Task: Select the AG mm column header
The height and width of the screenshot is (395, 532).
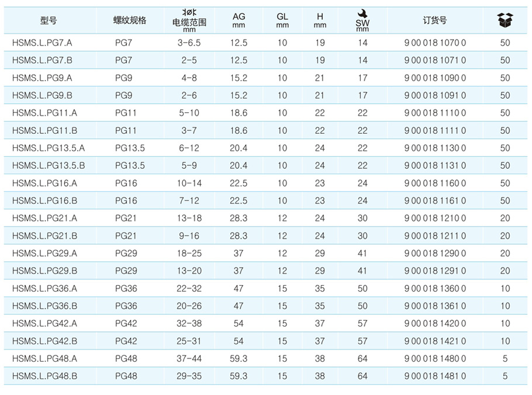Action: click(x=239, y=20)
